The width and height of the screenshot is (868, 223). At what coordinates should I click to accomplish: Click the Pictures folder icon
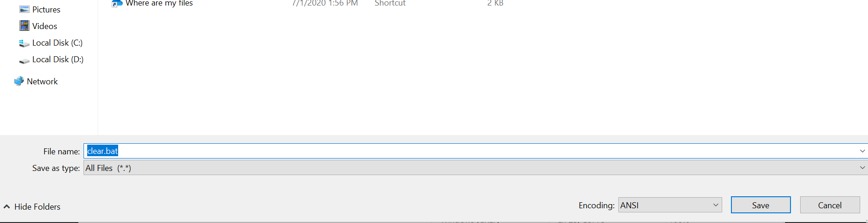coord(24,9)
